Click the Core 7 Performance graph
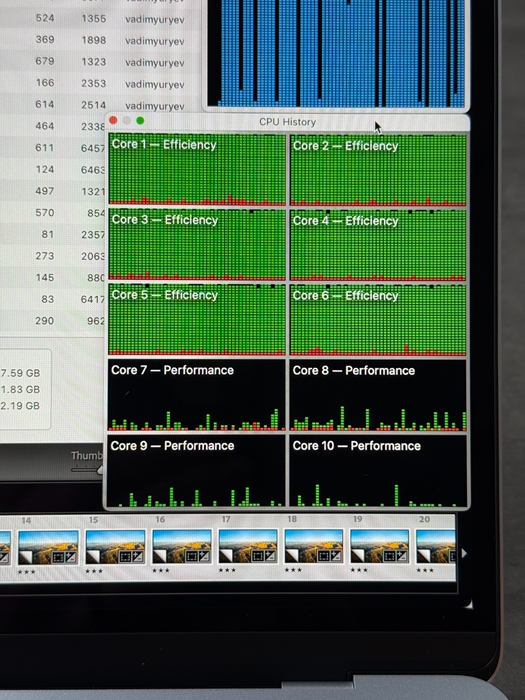 [196, 396]
